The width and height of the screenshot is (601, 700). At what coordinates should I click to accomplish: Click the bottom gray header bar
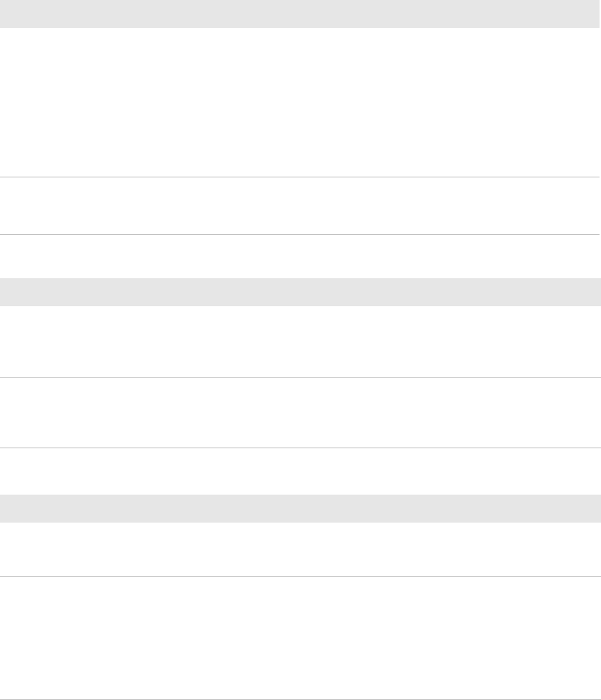point(300,509)
